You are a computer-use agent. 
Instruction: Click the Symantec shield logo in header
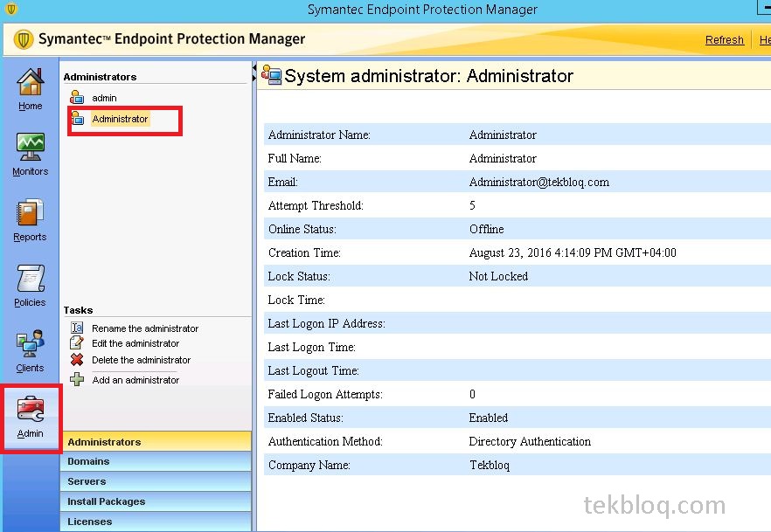pyautogui.click(x=23, y=39)
